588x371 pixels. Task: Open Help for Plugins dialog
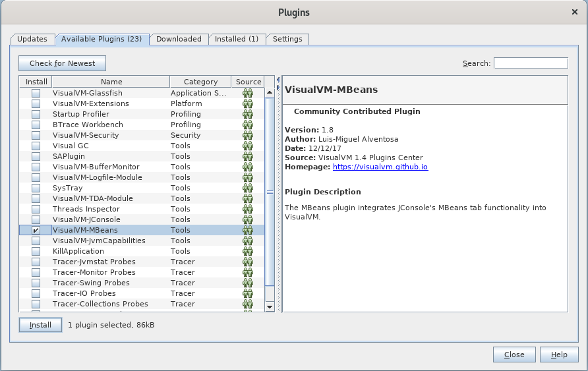click(x=559, y=355)
